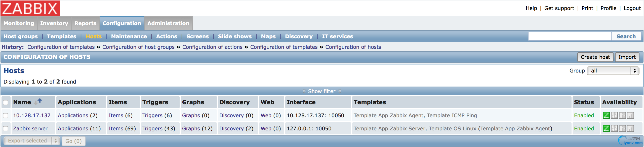Open Triggers link for Zabbix server
The image size is (644, 147).
pyautogui.click(x=152, y=128)
